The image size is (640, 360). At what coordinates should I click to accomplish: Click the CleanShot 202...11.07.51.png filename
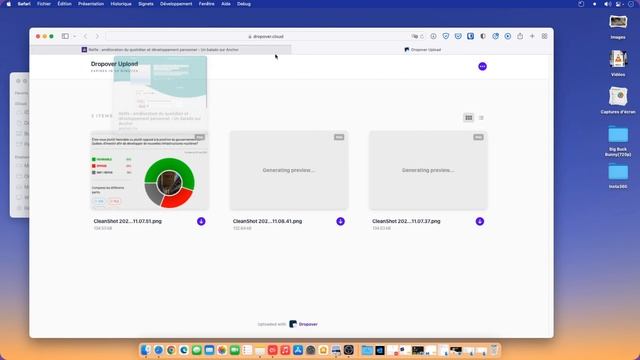point(127,221)
